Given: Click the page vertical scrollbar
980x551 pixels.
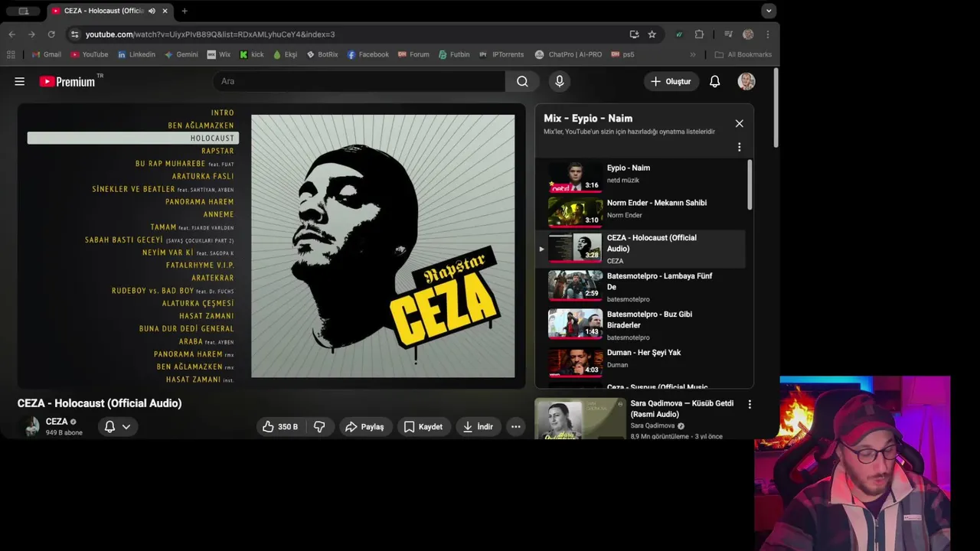Looking at the screenshot, I should tap(776, 107).
